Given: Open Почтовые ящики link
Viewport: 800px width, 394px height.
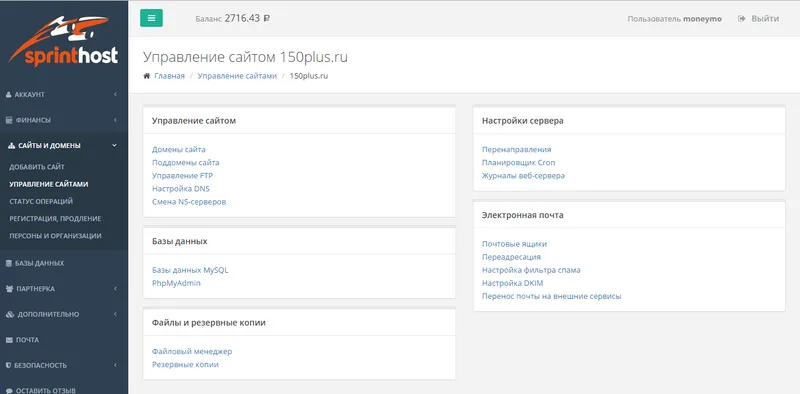Looking at the screenshot, I should 514,244.
